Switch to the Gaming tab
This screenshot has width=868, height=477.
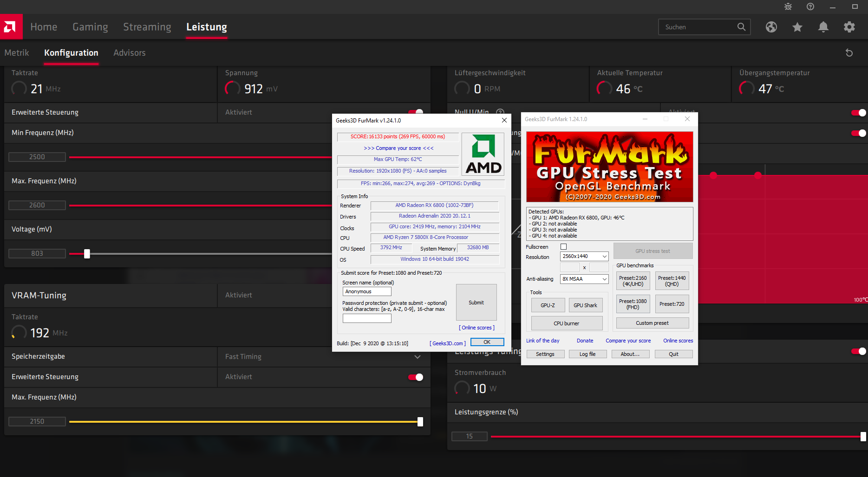(90, 27)
